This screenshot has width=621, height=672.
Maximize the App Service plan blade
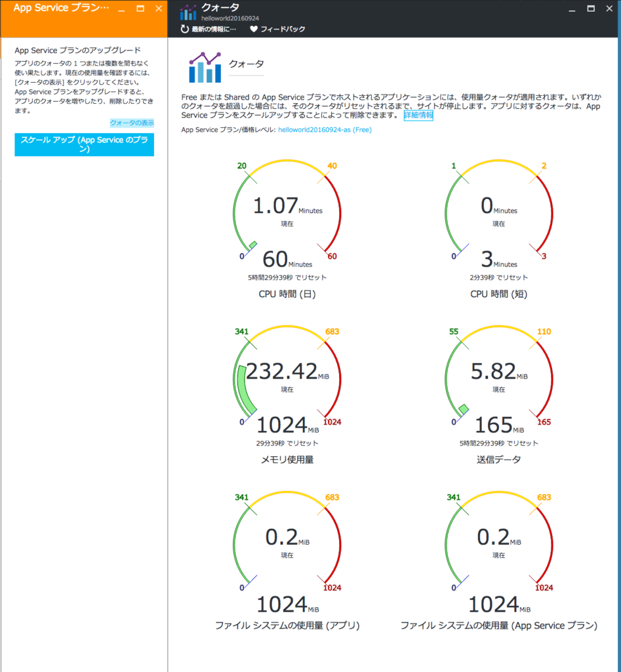coord(140,9)
